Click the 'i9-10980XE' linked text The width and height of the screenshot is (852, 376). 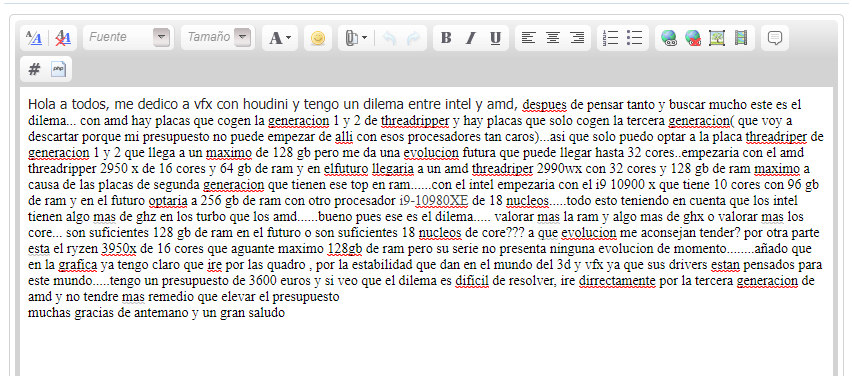pyautogui.click(x=434, y=201)
